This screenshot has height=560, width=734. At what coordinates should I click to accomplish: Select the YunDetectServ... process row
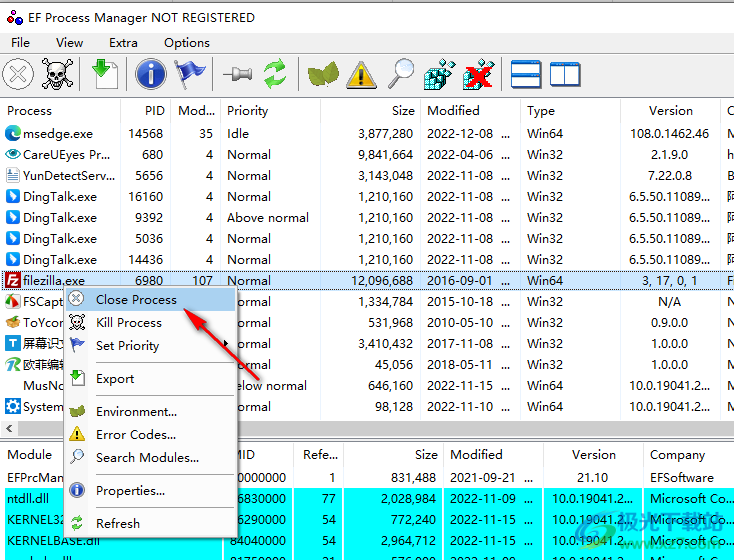367,176
